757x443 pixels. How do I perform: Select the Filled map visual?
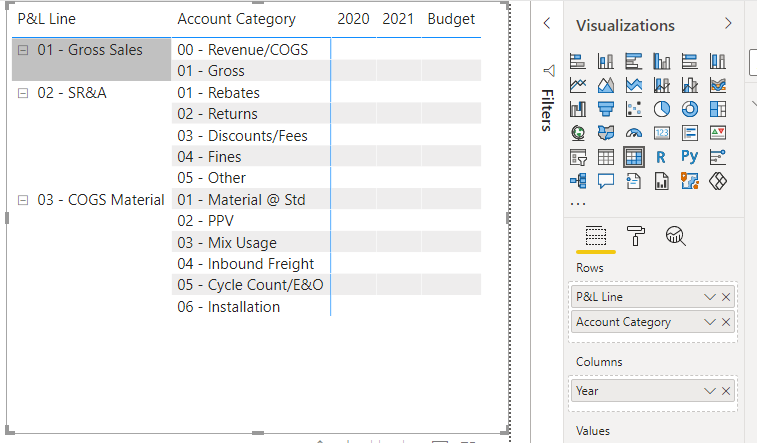click(x=606, y=133)
